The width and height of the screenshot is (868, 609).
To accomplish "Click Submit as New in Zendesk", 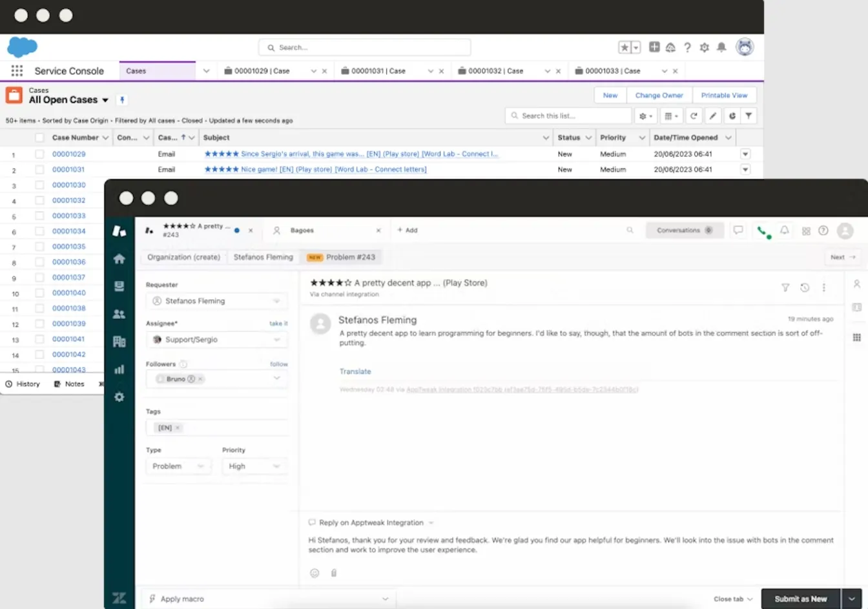I will tap(801, 599).
